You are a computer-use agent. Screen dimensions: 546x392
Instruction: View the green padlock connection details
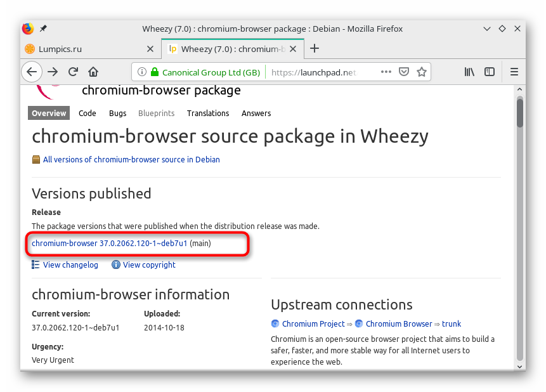(x=155, y=72)
